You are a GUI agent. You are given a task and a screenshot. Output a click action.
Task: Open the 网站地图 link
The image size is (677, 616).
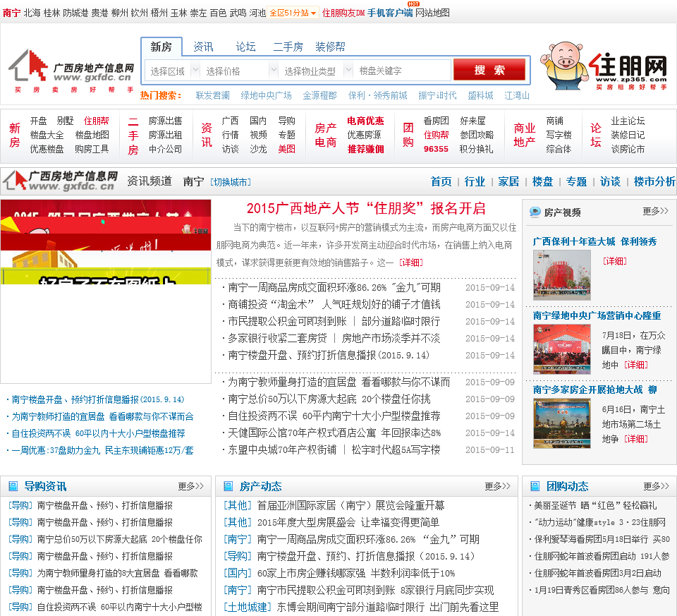pyautogui.click(x=432, y=13)
